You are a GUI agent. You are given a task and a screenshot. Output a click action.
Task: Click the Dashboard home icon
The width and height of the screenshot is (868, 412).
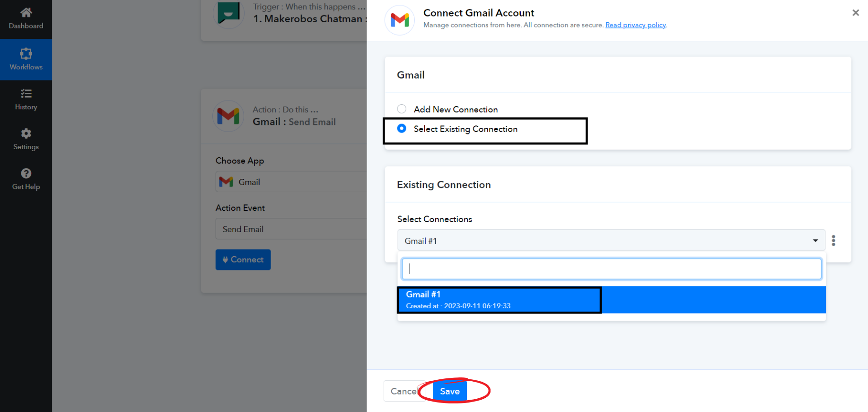click(26, 13)
